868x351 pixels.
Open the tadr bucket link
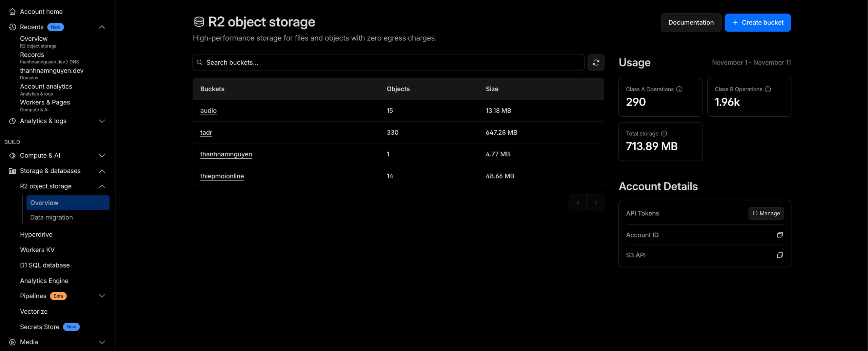[x=206, y=133]
